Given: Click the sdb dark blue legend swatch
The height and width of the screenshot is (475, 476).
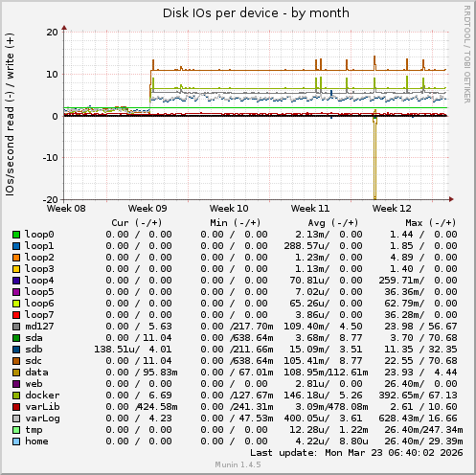Looking at the screenshot, I should point(16,350).
